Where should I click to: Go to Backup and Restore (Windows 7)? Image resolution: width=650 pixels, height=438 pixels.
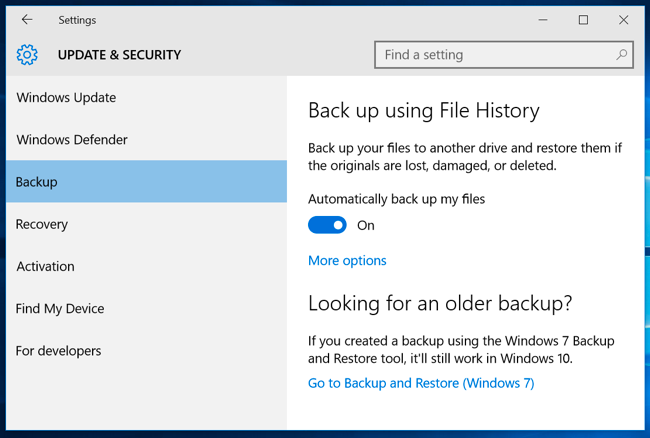pyautogui.click(x=421, y=383)
